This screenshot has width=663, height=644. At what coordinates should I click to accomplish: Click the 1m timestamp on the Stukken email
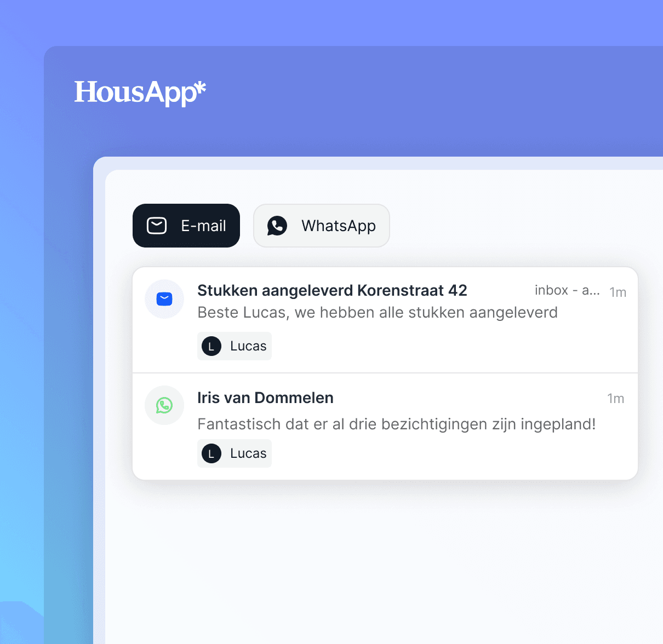[618, 292]
